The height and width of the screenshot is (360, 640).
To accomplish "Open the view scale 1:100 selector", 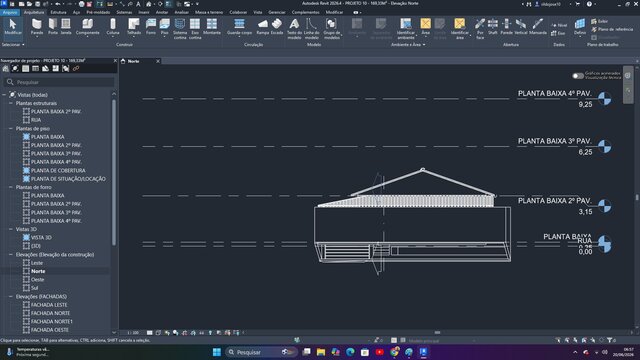I will [133, 333].
